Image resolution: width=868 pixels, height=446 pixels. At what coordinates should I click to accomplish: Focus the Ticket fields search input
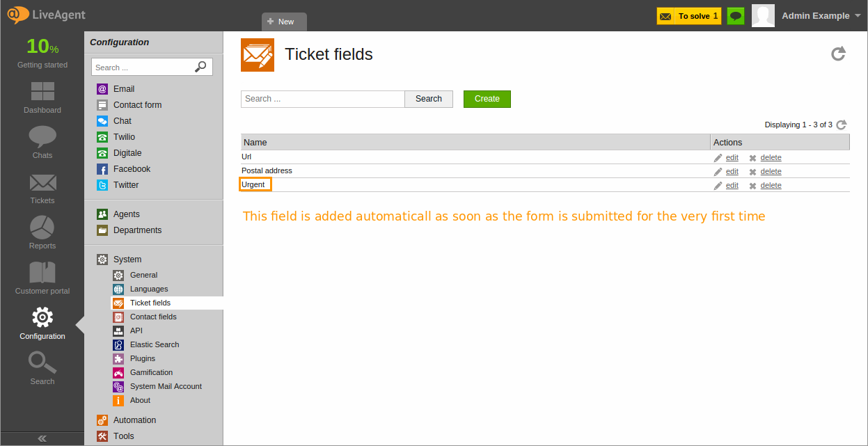323,99
